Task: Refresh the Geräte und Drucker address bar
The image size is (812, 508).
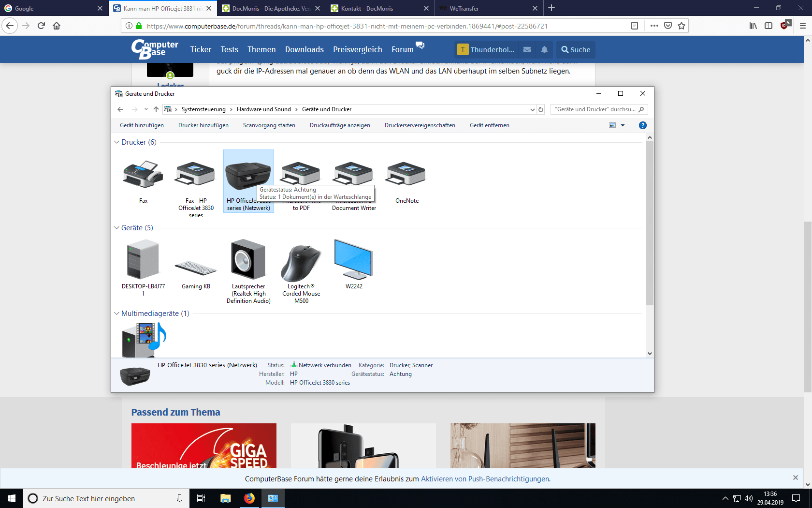Action: point(541,109)
